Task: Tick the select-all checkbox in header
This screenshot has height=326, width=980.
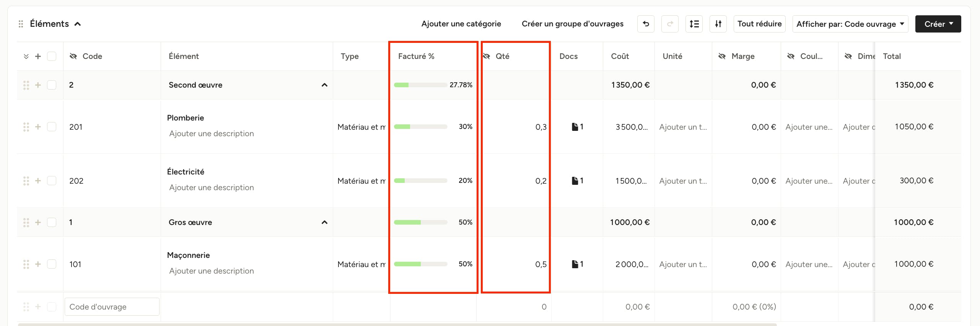Action: [x=52, y=56]
